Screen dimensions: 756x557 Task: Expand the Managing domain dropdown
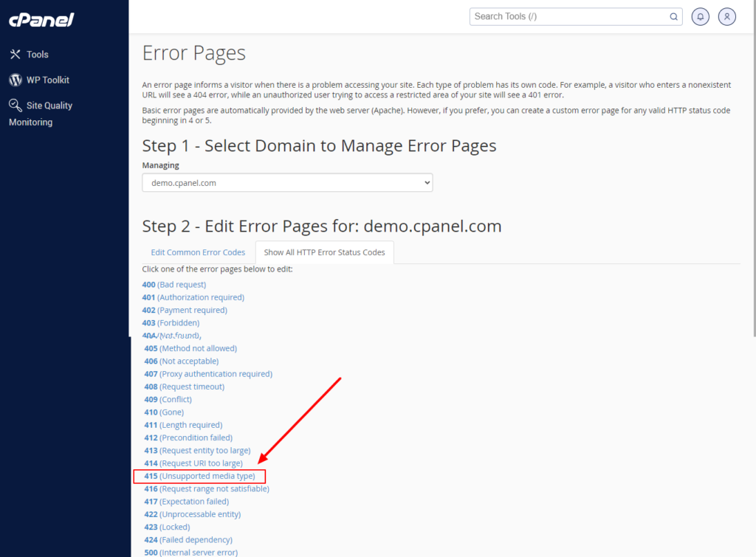point(287,182)
